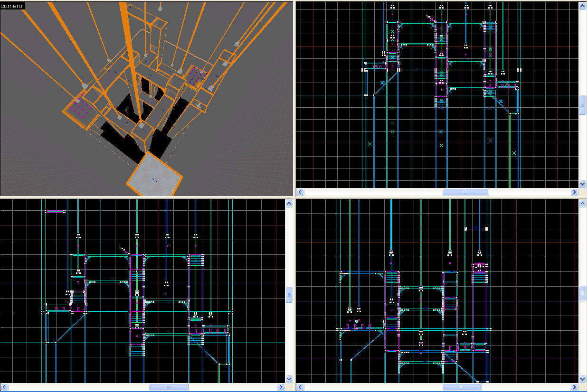Select the bottom-right viewport's vertical scrollbar thumb

583,294
